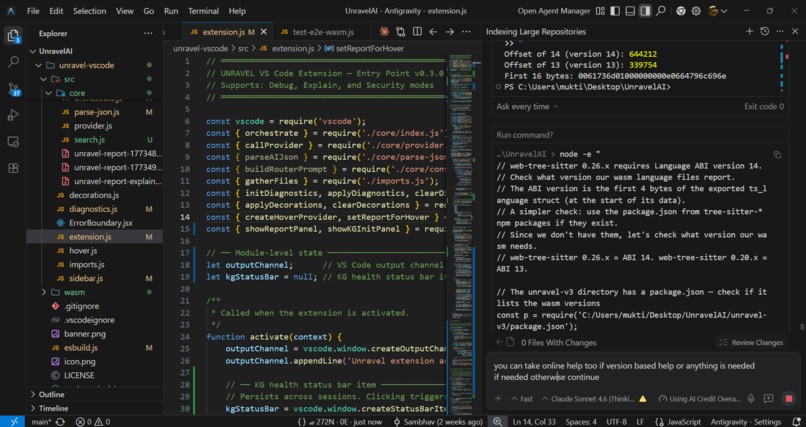Viewport: 806px width, 427px height.
Task: Copy the run command text
Action: pos(777,154)
